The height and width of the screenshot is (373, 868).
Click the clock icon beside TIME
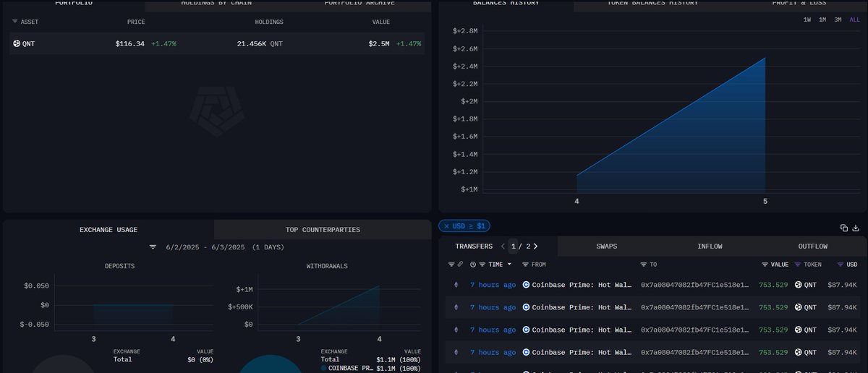tap(473, 265)
